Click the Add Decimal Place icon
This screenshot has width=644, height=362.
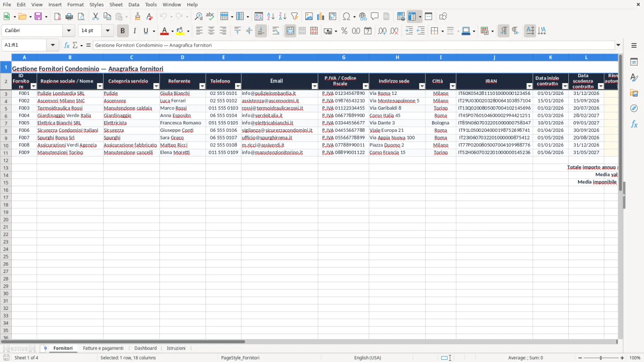(x=382, y=31)
